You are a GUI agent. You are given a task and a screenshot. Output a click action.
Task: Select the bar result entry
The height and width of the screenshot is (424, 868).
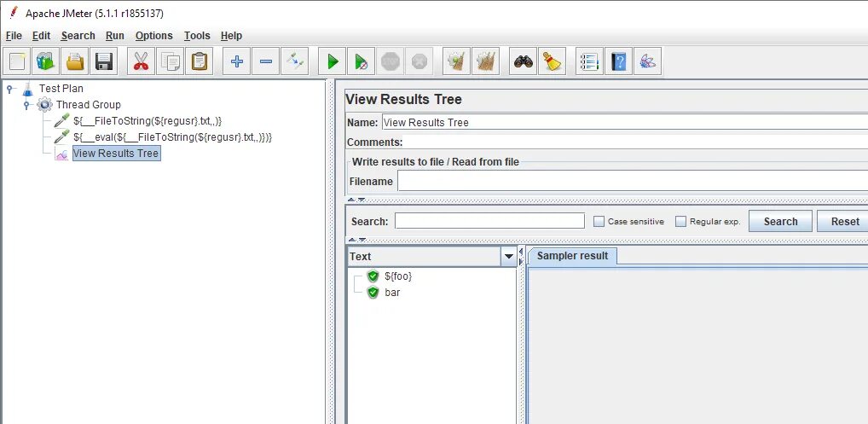pos(392,293)
